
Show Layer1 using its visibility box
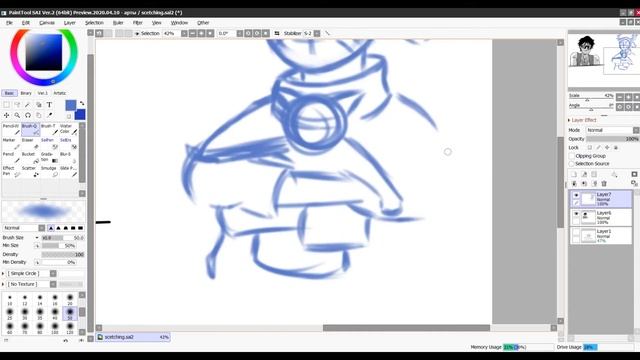576,232
